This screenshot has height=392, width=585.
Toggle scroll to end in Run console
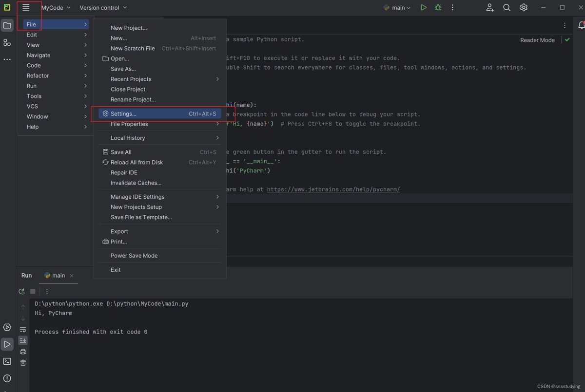pos(23,340)
